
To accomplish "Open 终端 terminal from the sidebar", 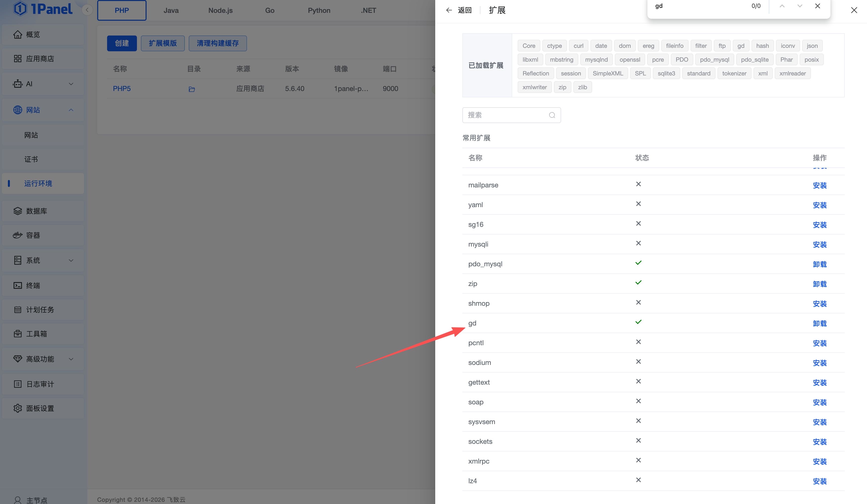I will pos(33,285).
